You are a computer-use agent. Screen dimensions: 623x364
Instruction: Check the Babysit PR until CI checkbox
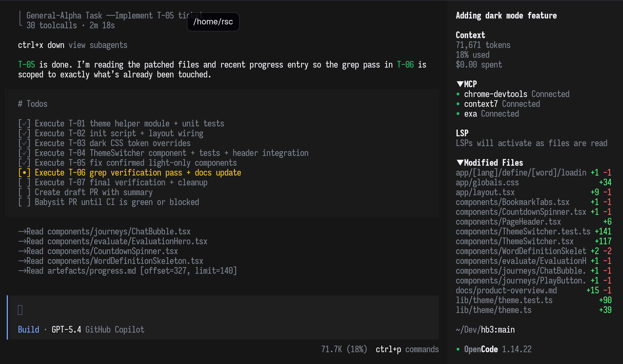coord(24,202)
